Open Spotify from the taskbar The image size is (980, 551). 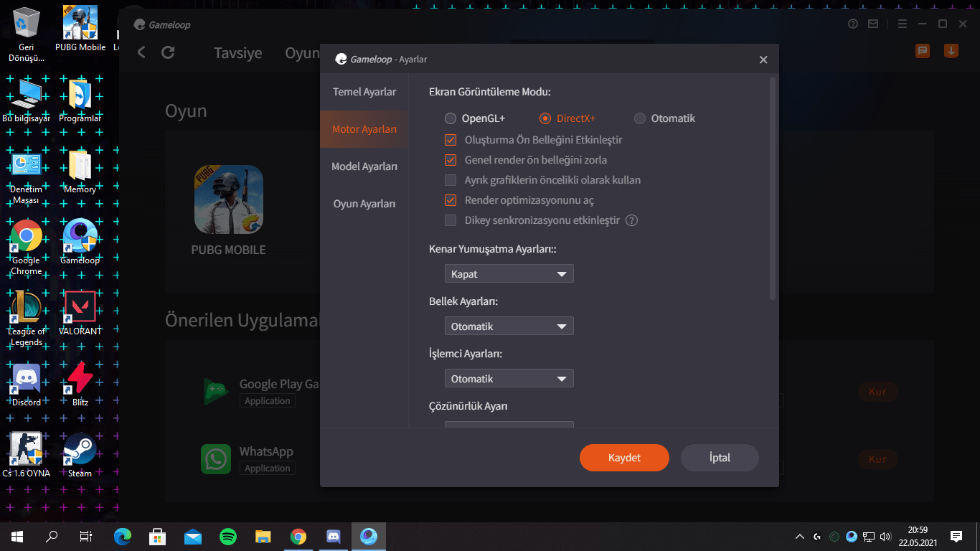tap(228, 536)
